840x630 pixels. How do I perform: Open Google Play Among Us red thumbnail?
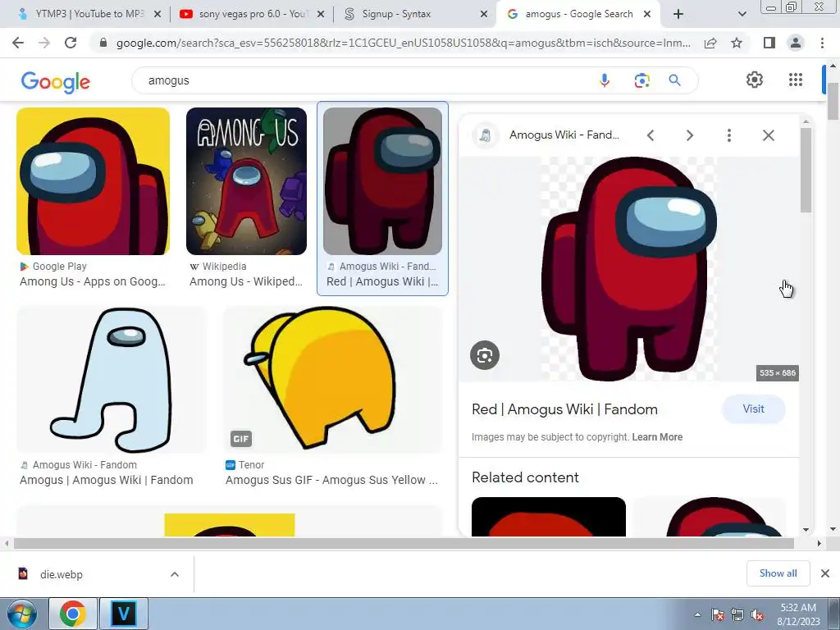click(x=93, y=181)
